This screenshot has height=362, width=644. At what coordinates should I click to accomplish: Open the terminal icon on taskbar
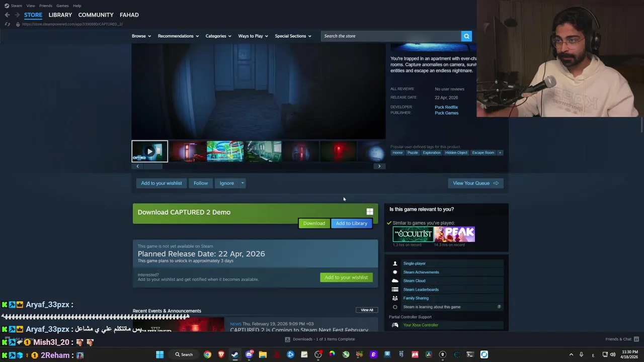tap(470, 354)
